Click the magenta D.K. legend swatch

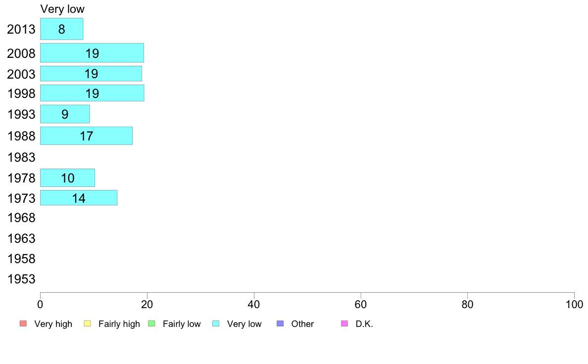(344, 323)
